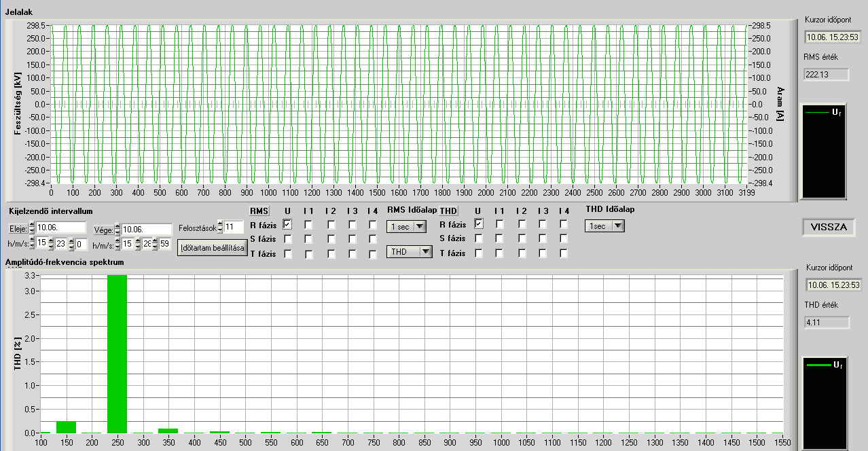This screenshot has height=451, width=868.
Task: Click the Felosztások value field 11
Action: 234,227
